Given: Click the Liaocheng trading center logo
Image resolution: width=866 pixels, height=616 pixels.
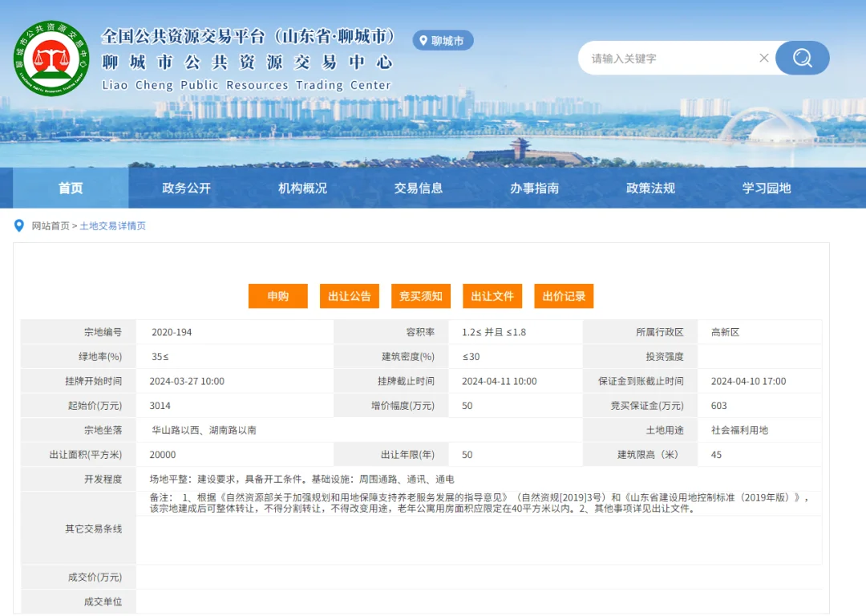Looking at the screenshot, I should click(x=52, y=59).
